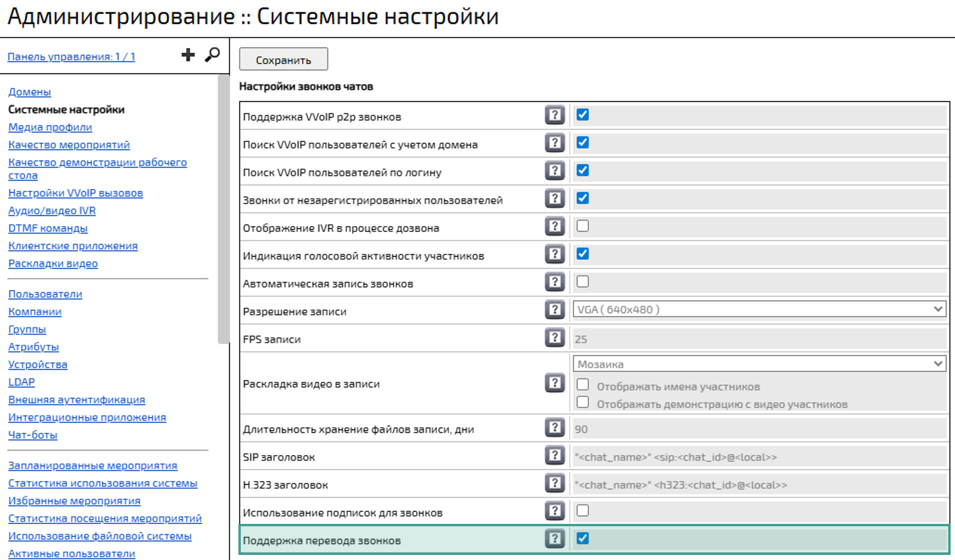Click help icon beside SIP заголовок
Screen dimensions: 955x560
[555, 455]
